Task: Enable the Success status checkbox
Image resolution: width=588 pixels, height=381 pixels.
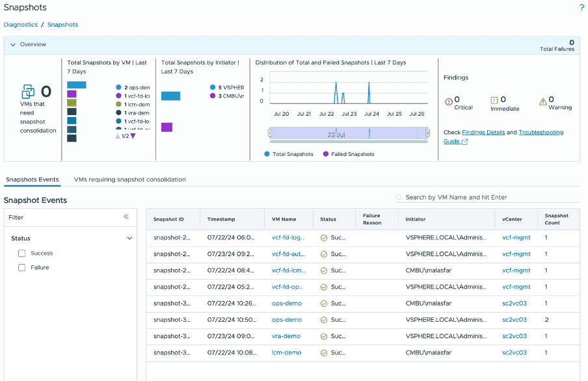Action: point(23,253)
